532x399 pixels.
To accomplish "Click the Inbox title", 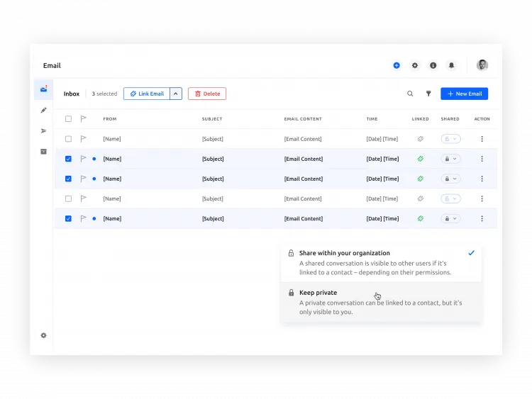I will point(72,94).
